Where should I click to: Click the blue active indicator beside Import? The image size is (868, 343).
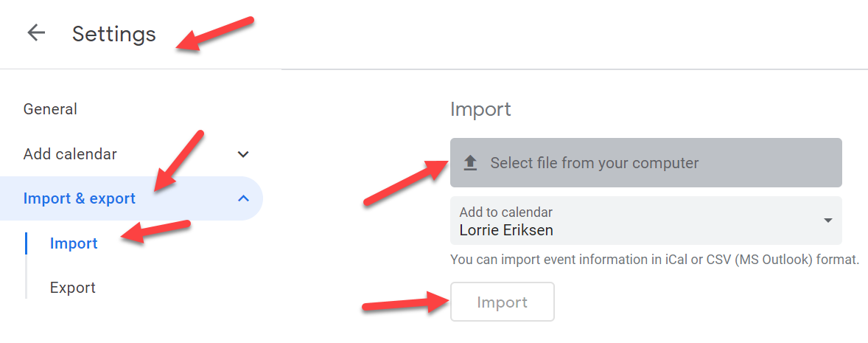[26, 243]
